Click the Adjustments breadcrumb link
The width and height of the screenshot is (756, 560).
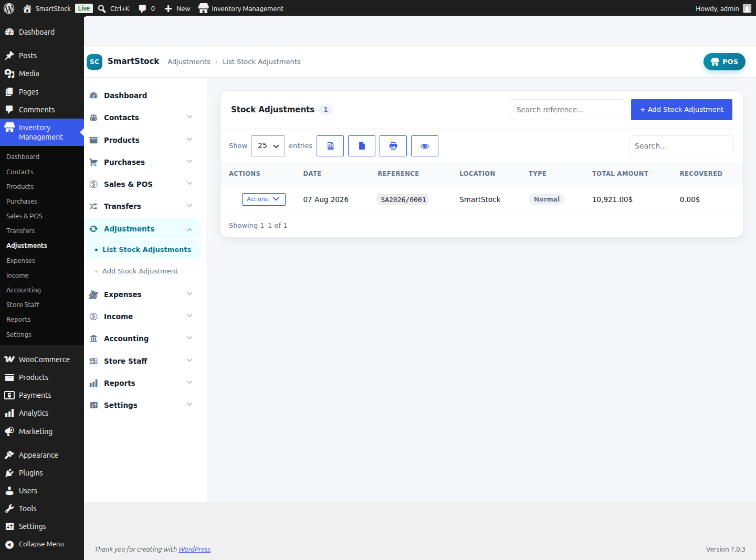(x=189, y=62)
